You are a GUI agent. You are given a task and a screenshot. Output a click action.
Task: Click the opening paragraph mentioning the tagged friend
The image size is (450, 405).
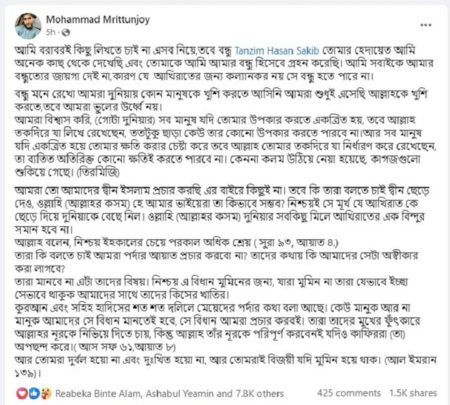224,63
